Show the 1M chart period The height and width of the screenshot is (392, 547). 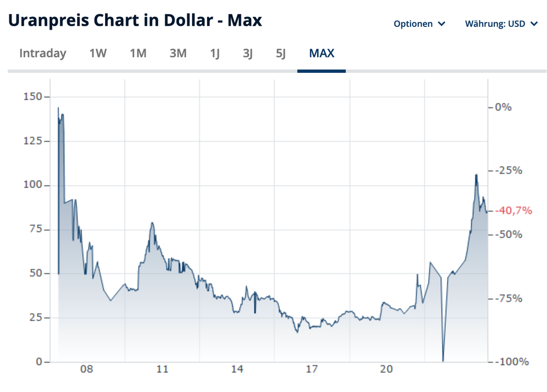(138, 54)
